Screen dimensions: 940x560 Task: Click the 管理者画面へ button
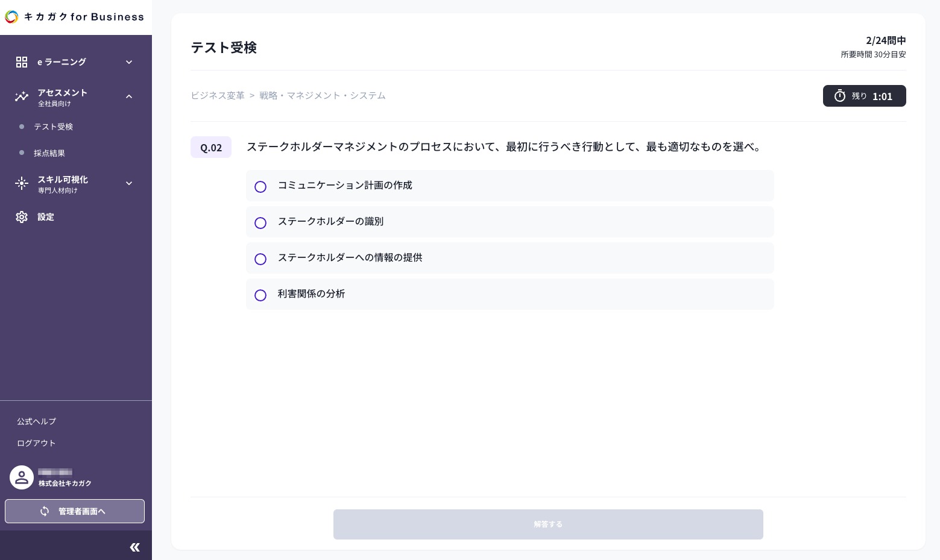pos(75,511)
